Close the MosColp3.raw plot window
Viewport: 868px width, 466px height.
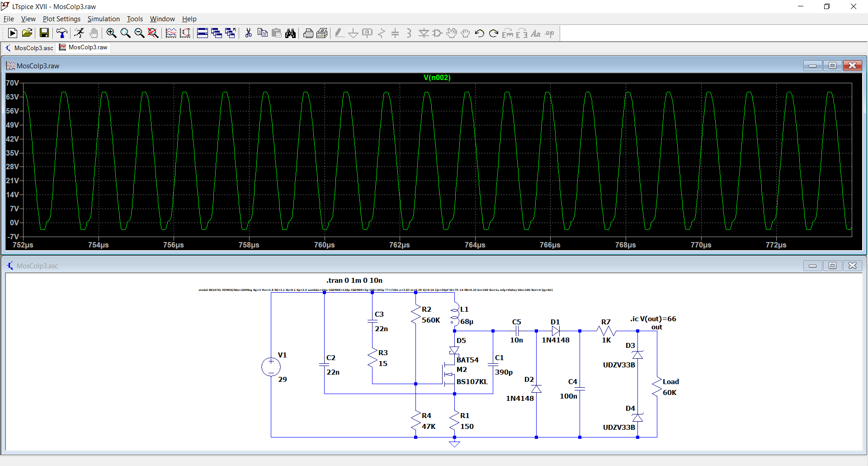tap(852, 66)
